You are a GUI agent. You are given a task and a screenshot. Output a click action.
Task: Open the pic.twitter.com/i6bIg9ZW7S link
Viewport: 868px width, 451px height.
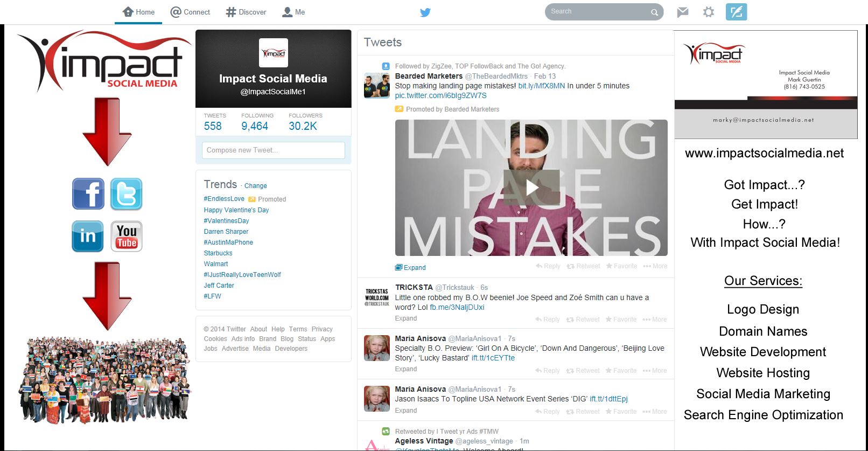pyautogui.click(x=440, y=95)
